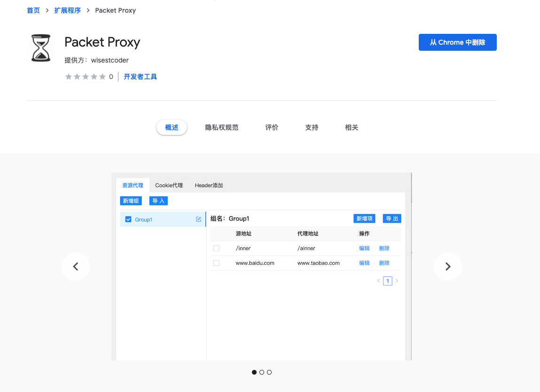Click the 组名: Group1 label
This screenshot has height=392, width=540.
pos(230,219)
